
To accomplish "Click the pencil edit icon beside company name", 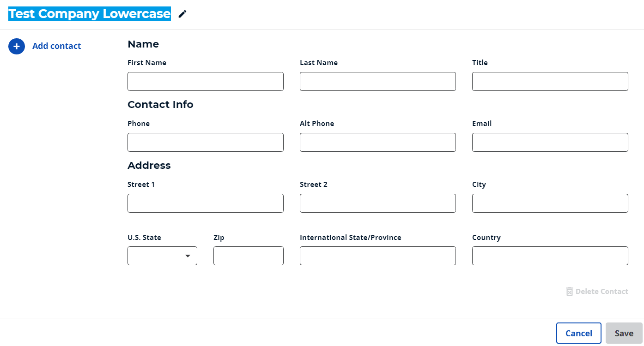I will (x=182, y=14).
